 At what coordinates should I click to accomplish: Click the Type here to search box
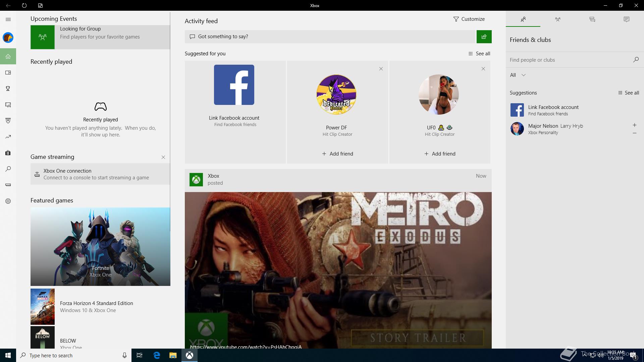74,355
